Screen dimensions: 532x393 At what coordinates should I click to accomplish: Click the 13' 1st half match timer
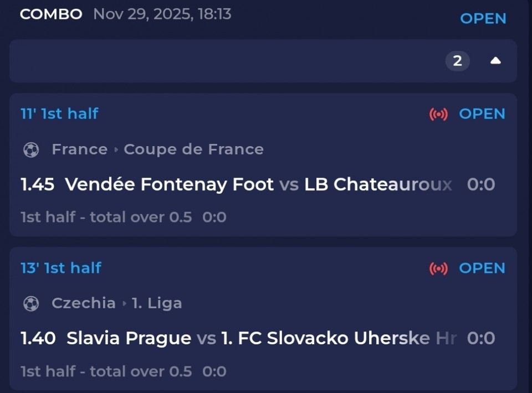61,268
